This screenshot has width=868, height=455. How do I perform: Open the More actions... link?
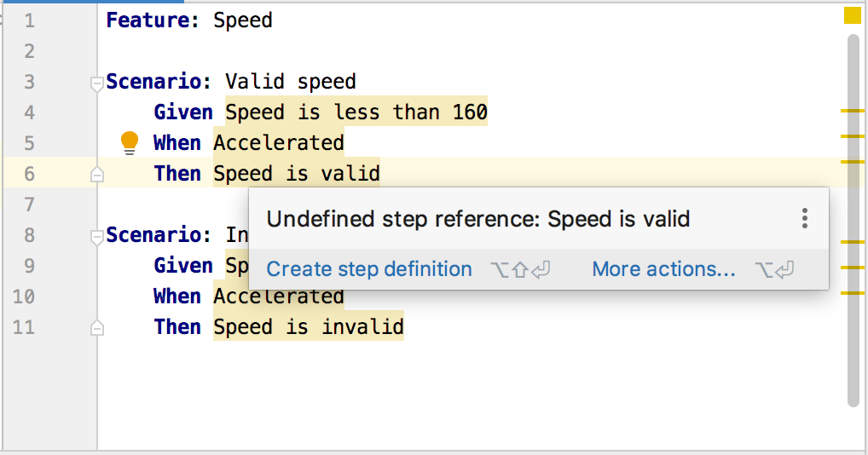click(x=663, y=269)
